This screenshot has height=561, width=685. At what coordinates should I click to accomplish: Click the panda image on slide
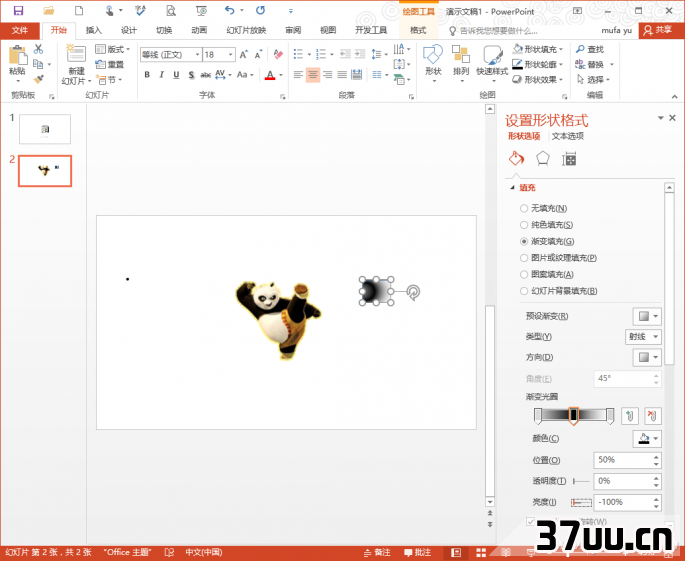[x=278, y=320]
